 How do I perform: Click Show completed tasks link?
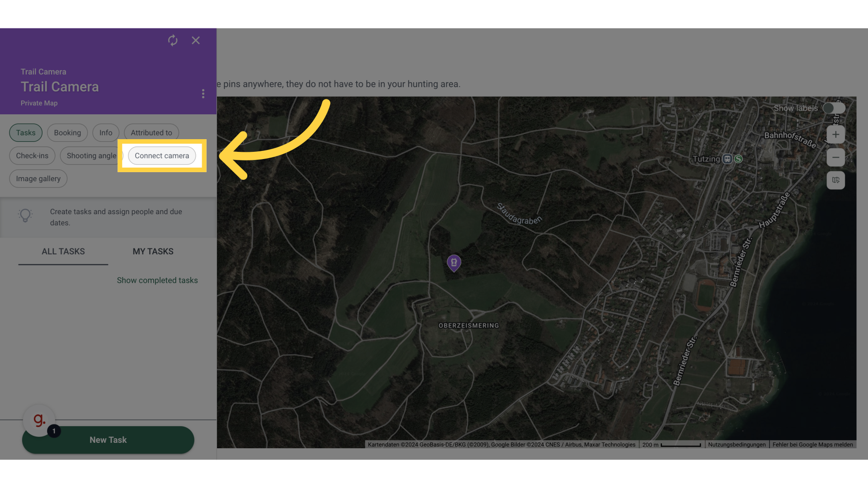(157, 281)
